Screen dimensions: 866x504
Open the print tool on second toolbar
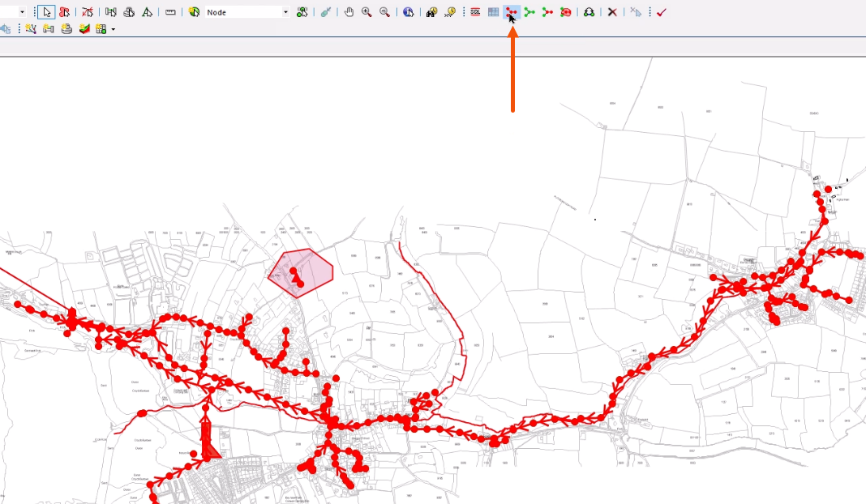(66, 30)
